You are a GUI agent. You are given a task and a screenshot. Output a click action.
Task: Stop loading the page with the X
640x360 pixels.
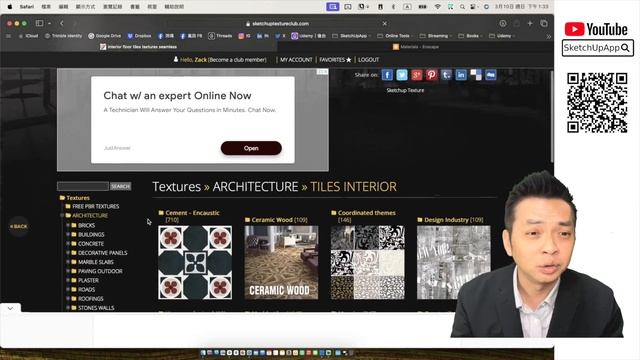coord(384,24)
